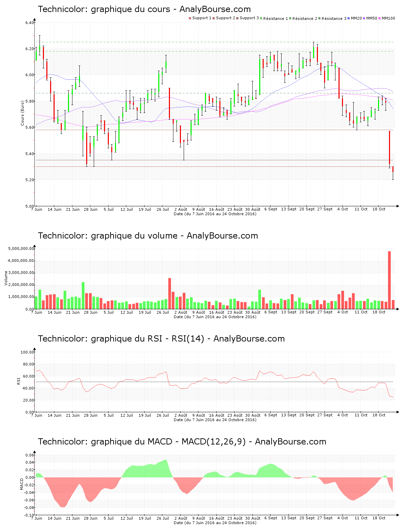The height and width of the screenshot is (532, 412).
Task: Select the 'Support 2' legend entry
Action: point(224,18)
